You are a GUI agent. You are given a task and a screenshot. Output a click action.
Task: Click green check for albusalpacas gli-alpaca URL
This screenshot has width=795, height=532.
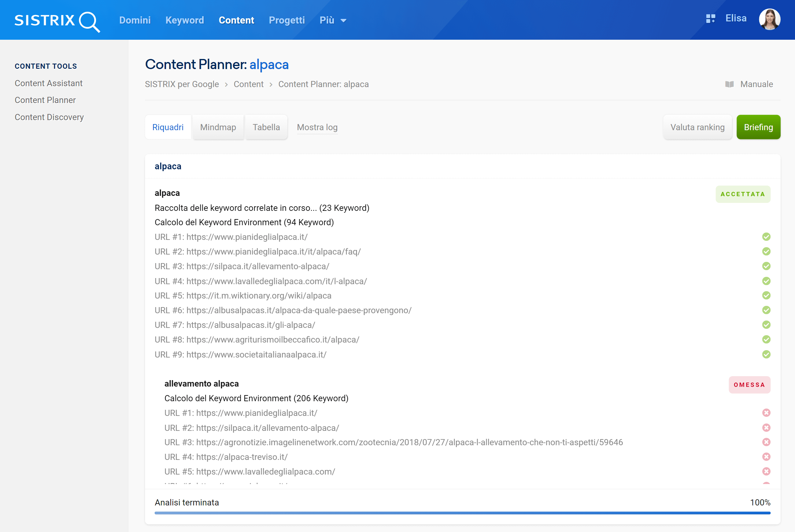[766, 325]
